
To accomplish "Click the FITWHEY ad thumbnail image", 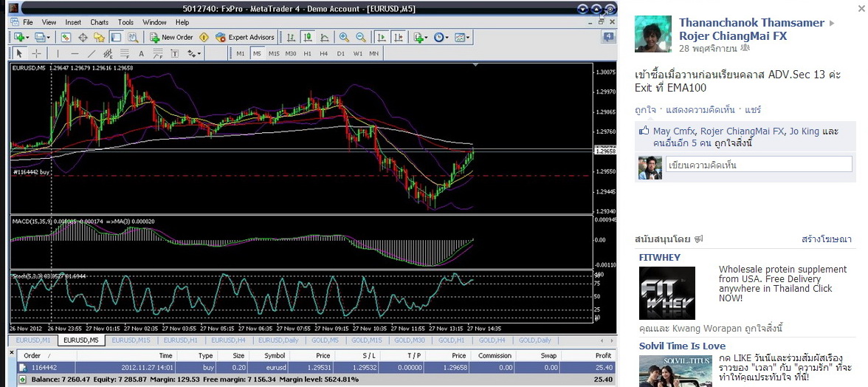I will click(667, 293).
